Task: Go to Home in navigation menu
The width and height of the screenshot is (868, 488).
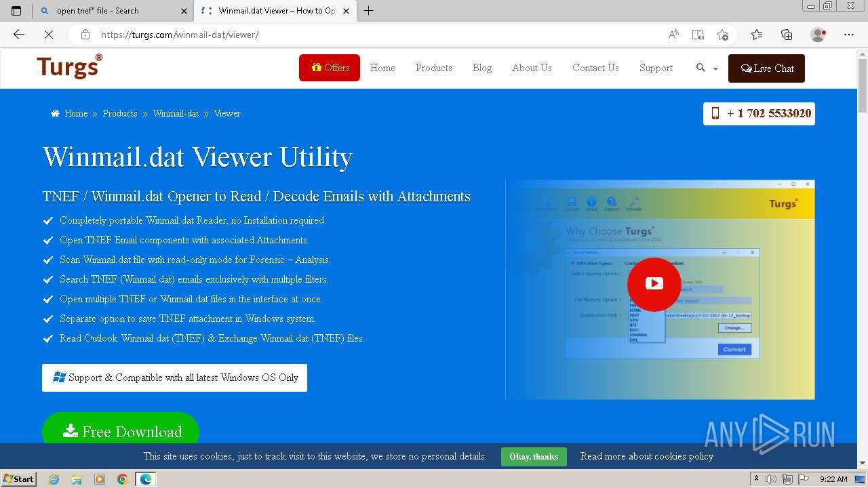Action: point(382,68)
